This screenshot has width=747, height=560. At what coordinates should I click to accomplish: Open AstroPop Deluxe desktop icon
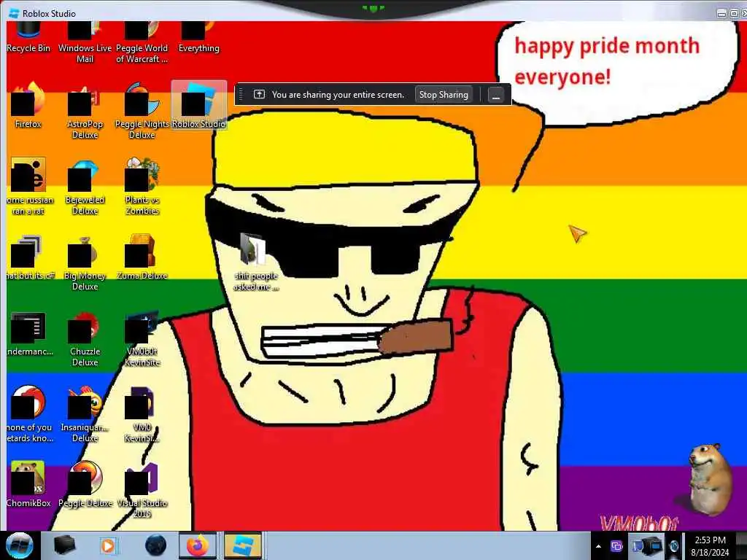85,112
